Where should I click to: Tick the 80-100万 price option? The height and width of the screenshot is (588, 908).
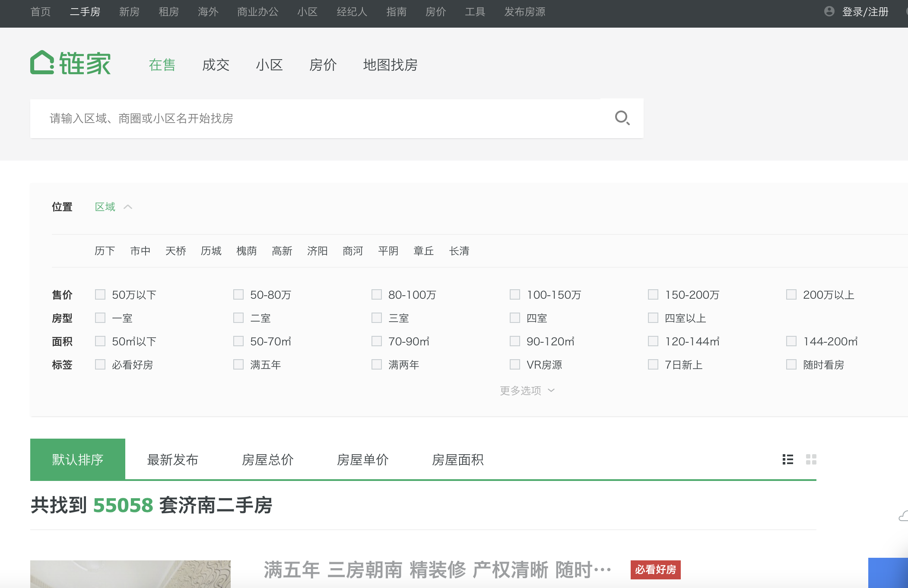click(x=377, y=294)
